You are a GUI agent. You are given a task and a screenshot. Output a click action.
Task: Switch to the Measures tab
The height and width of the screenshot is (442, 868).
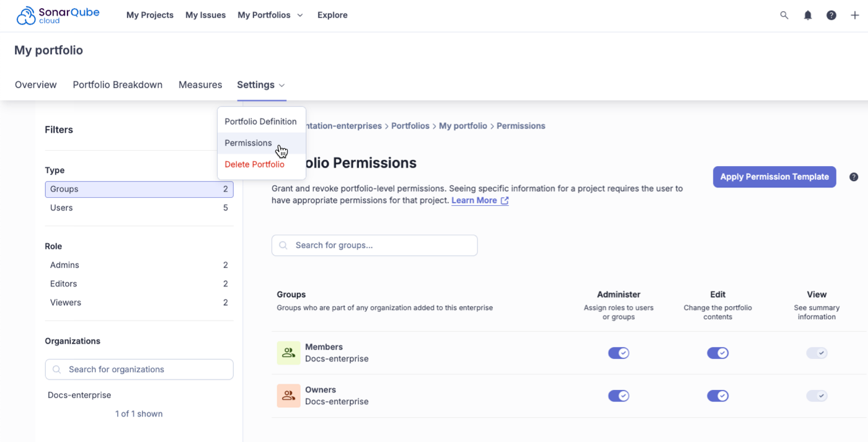[200, 84]
